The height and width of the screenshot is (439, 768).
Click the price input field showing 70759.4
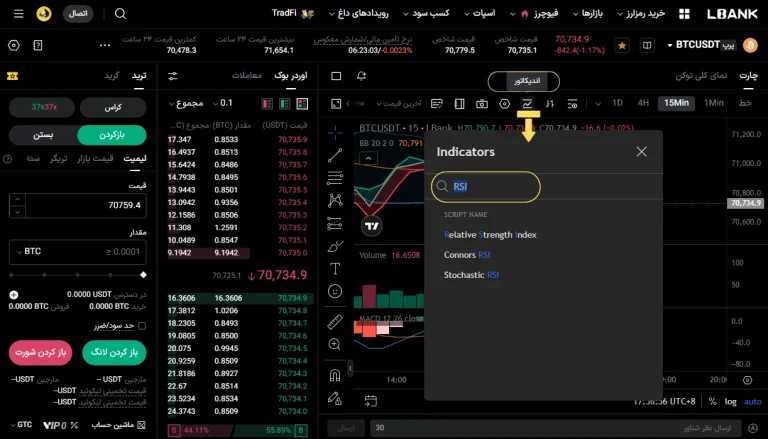86,205
